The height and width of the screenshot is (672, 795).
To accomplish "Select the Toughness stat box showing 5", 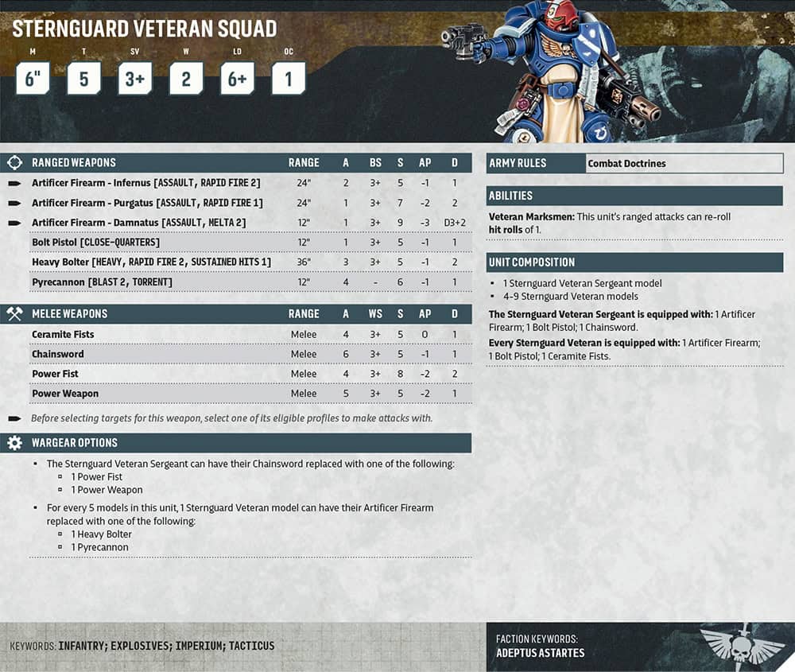I will pyautogui.click(x=84, y=79).
